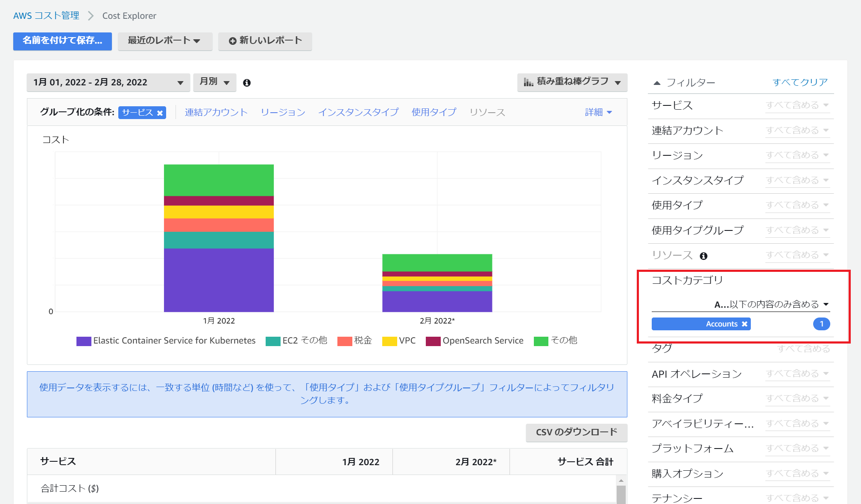Open the date range dropdown
The height and width of the screenshot is (504, 861).
tap(108, 82)
